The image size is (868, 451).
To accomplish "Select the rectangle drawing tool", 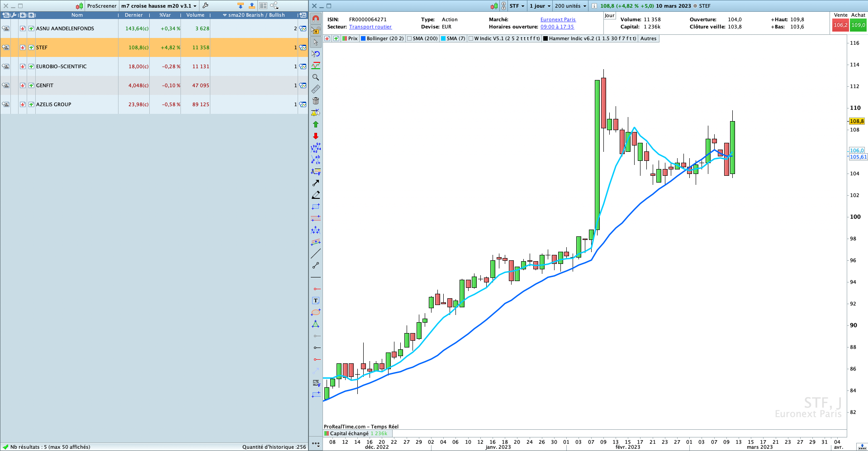I will [x=316, y=207].
